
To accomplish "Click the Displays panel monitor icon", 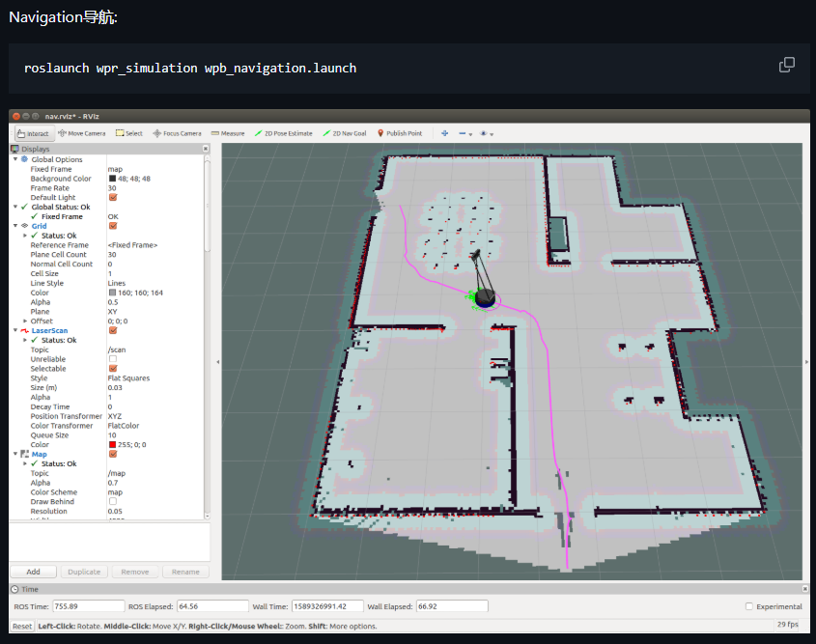I will [x=15, y=149].
